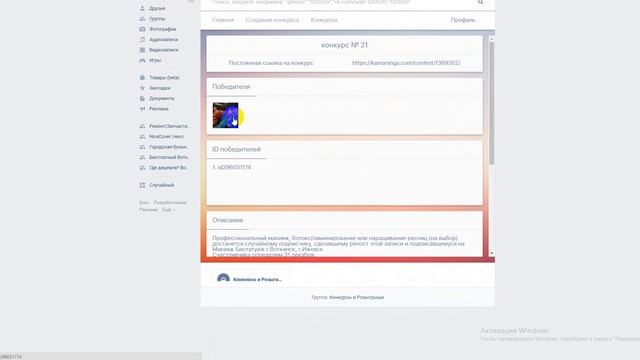Open the kamaninga.com contest permanent link

coord(406,63)
